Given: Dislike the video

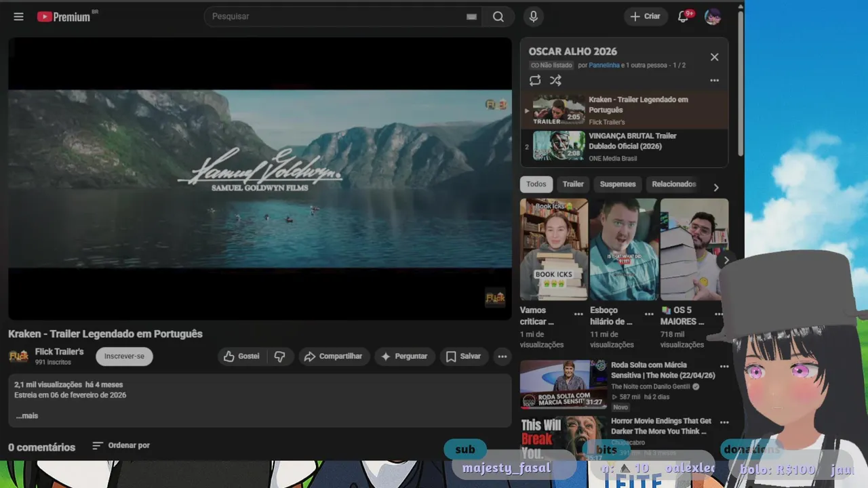Looking at the screenshot, I should pyautogui.click(x=280, y=357).
